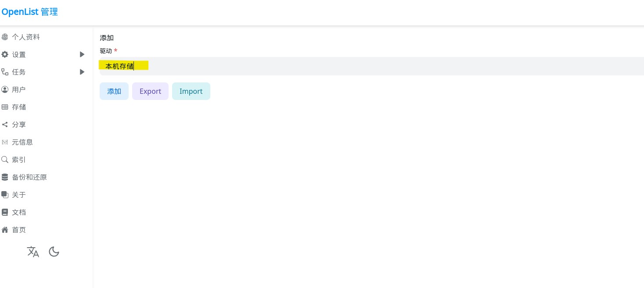
Task: Open the language switcher icon
Action: click(33, 252)
